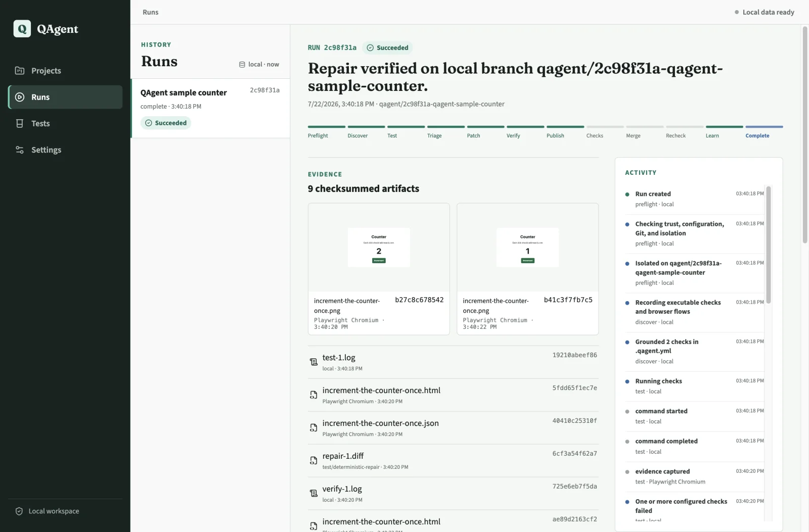The width and height of the screenshot is (809, 532).
Task: Open the test-1.log artifact
Action: tap(453, 362)
